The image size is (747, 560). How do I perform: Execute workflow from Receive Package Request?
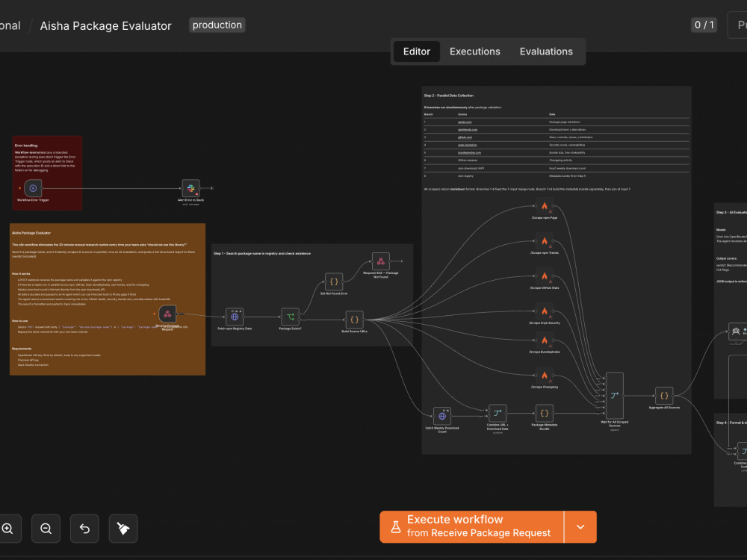(x=471, y=526)
